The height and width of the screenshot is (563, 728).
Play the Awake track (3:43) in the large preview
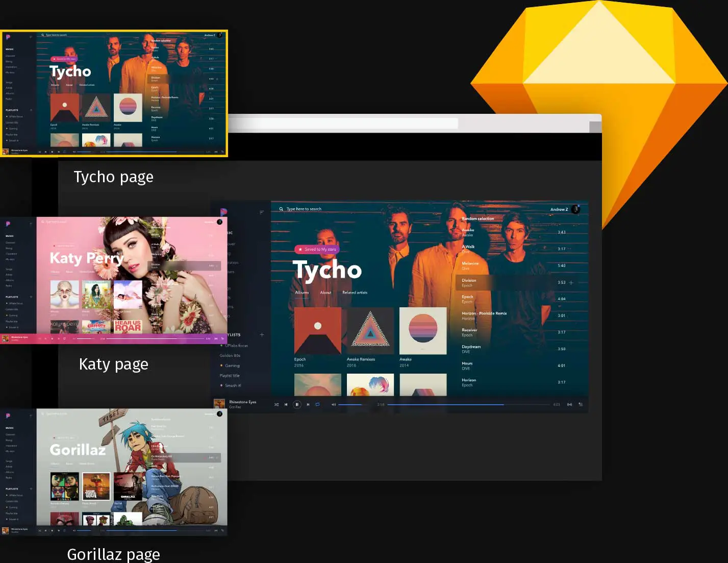515,232
